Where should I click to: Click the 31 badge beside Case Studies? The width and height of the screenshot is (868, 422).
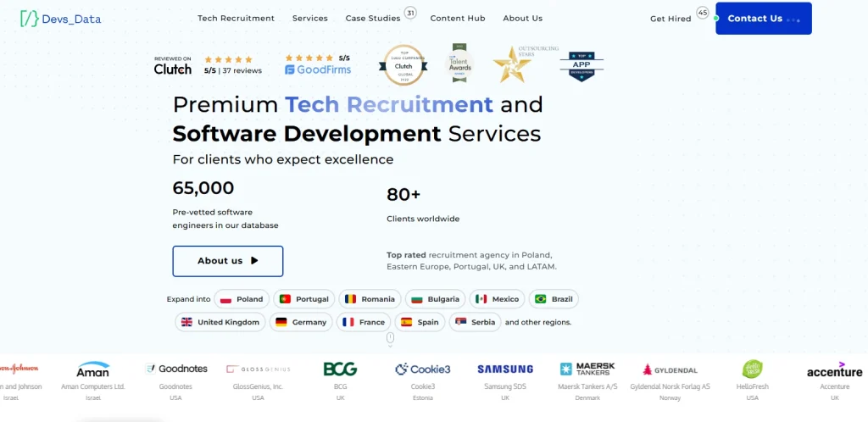(x=410, y=13)
